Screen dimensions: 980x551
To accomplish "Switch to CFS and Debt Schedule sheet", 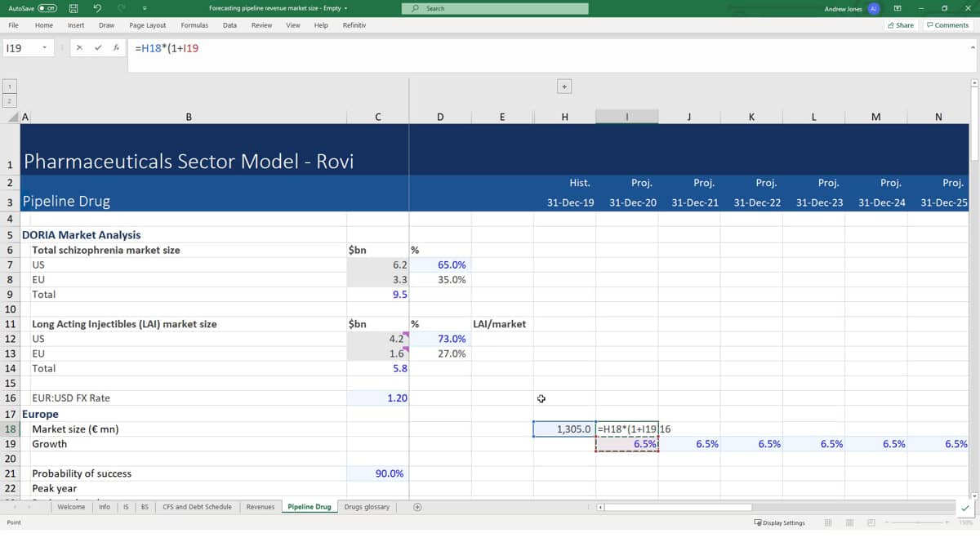I will pyautogui.click(x=197, y=507).
